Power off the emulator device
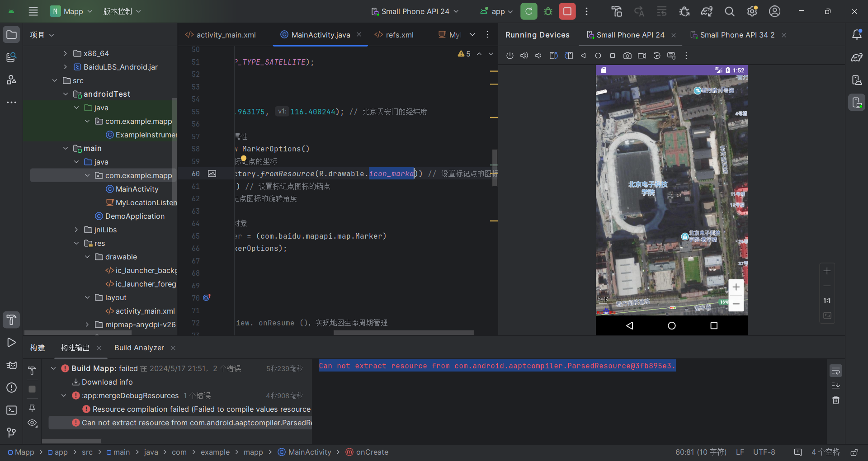The height and width of the screenshot is (461, 868). pyautogui.click(x=510, y=56)
